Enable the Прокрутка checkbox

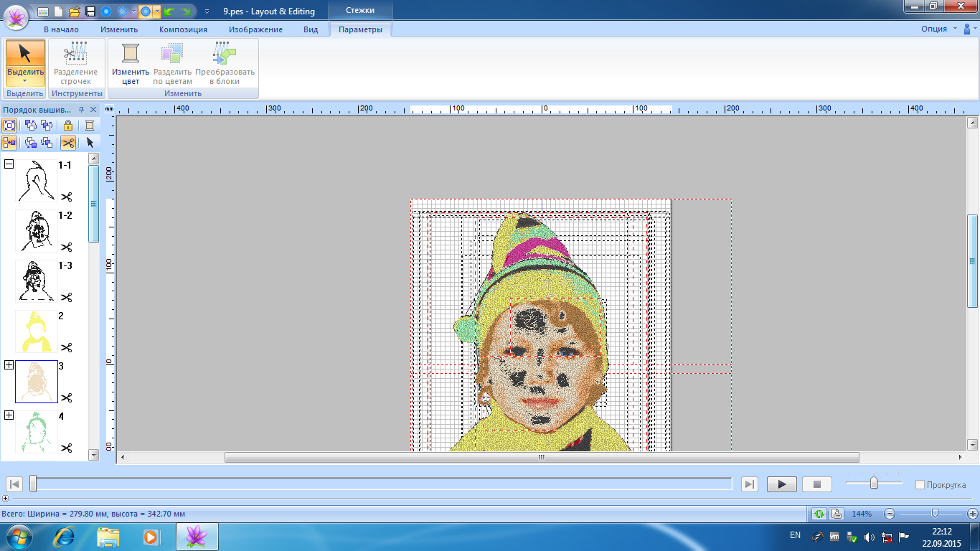point(920,485)
